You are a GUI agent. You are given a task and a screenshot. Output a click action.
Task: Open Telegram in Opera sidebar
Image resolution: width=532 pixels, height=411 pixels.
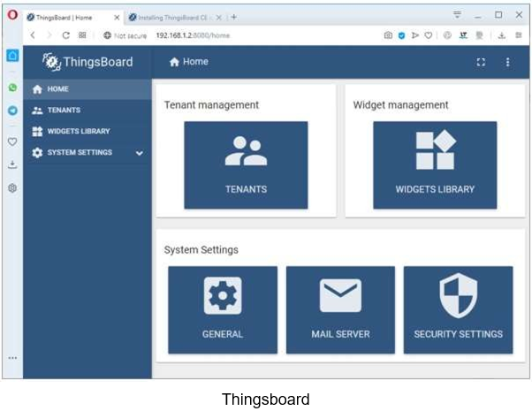pos(12,110)
